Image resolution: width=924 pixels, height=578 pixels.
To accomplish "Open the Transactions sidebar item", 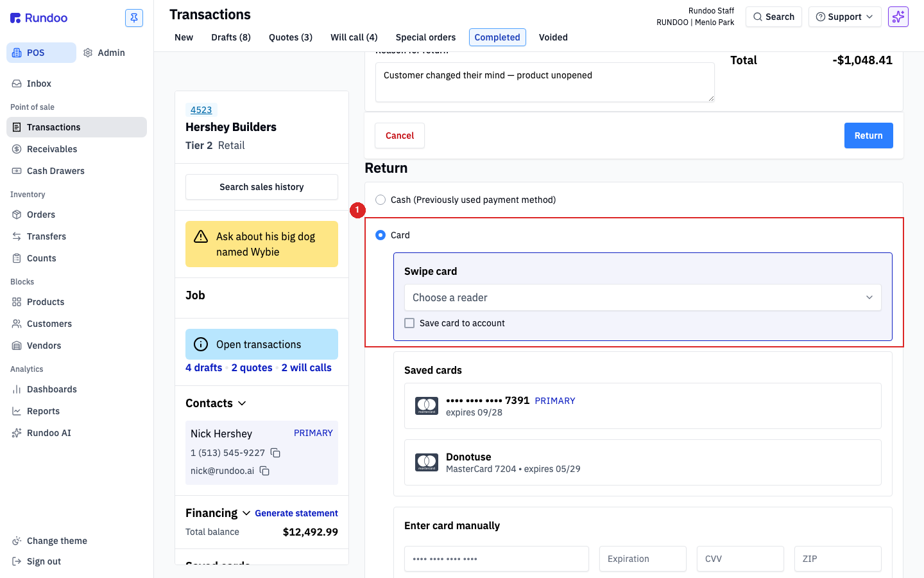I will (76, 127).
